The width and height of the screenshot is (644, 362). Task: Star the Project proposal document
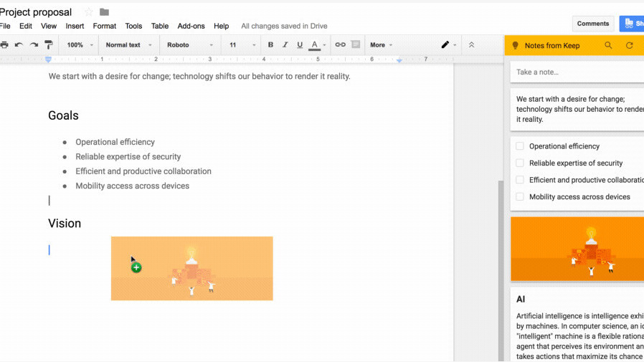click(89, 12)
